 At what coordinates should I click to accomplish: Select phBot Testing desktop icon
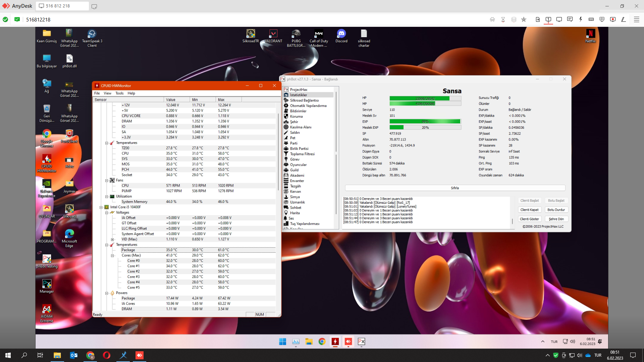pyautogui.click(x=47, y=261)
